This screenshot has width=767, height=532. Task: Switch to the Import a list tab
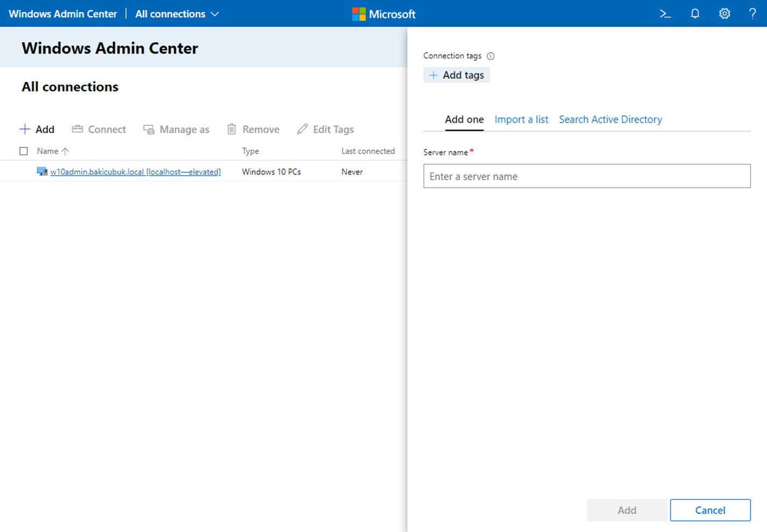click(521, 120)
